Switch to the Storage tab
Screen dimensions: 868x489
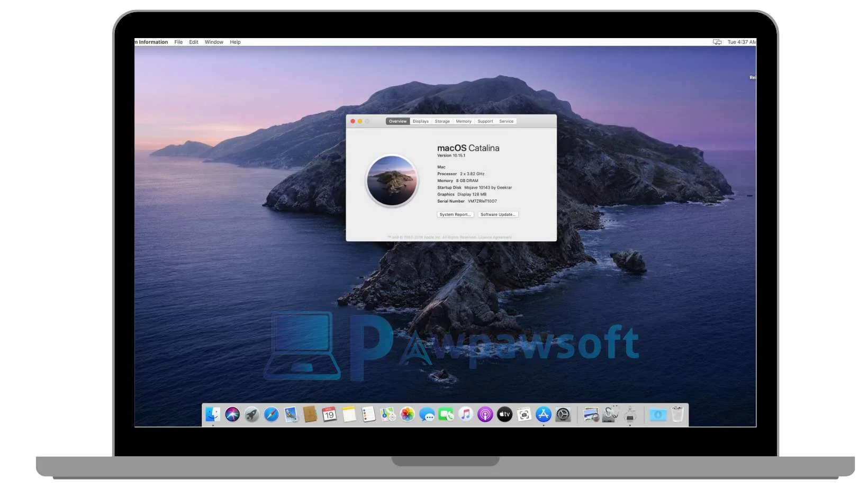tap(442, 121)
